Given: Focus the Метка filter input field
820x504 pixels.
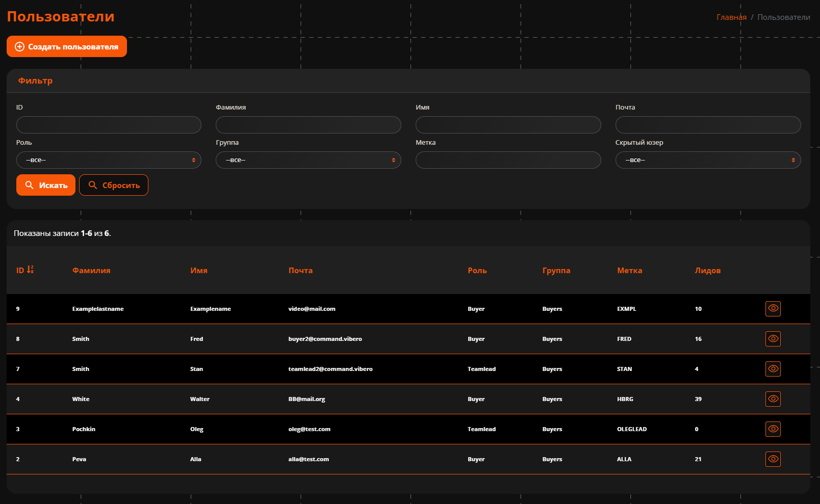Looking at the screenshot, I should pyautogui.click(x=508, y=160).
